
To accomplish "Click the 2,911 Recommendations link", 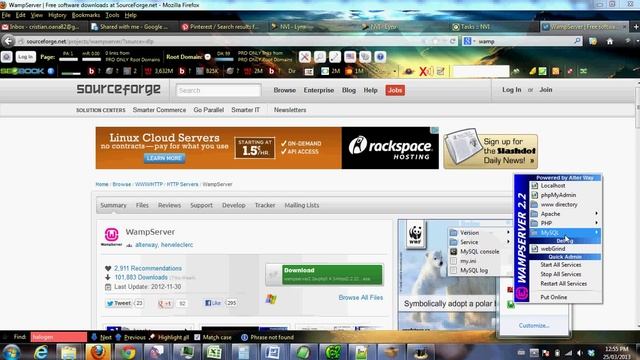I will coord(148,268).
